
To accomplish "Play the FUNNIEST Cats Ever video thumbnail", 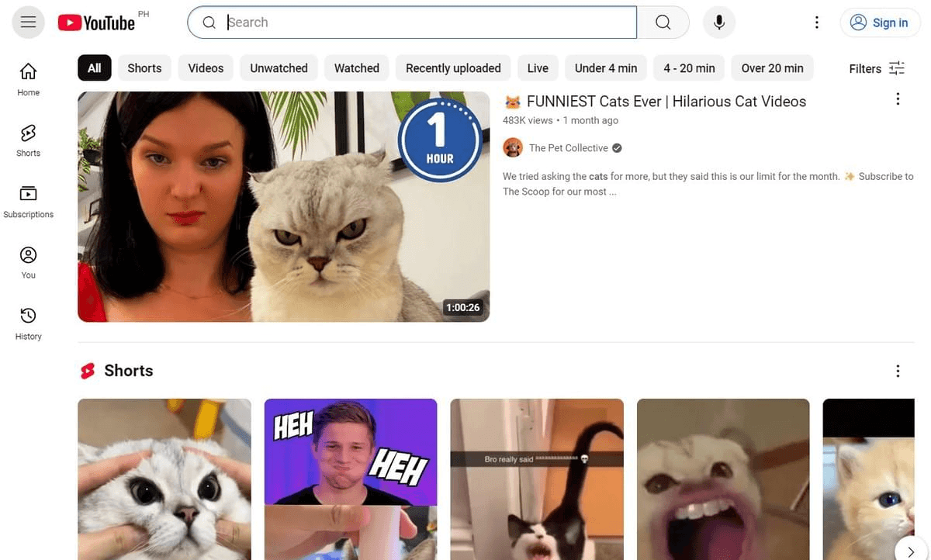I will point(283,206).
